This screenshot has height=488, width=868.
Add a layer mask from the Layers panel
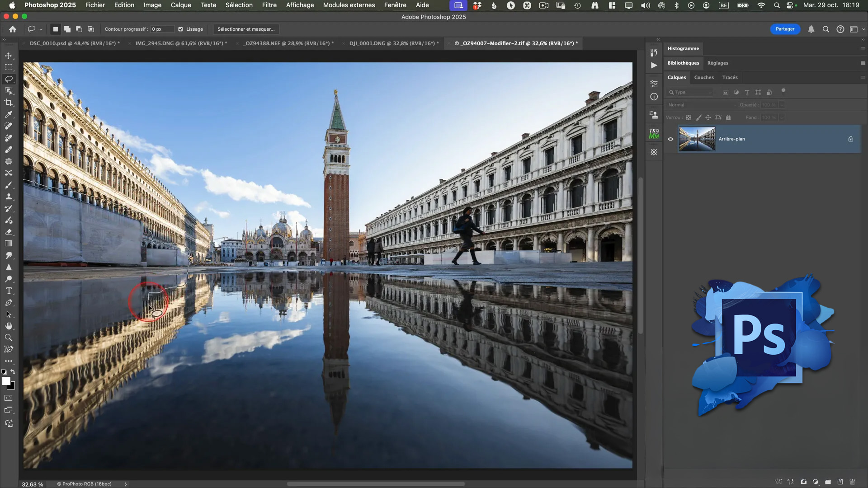[804, 481]
